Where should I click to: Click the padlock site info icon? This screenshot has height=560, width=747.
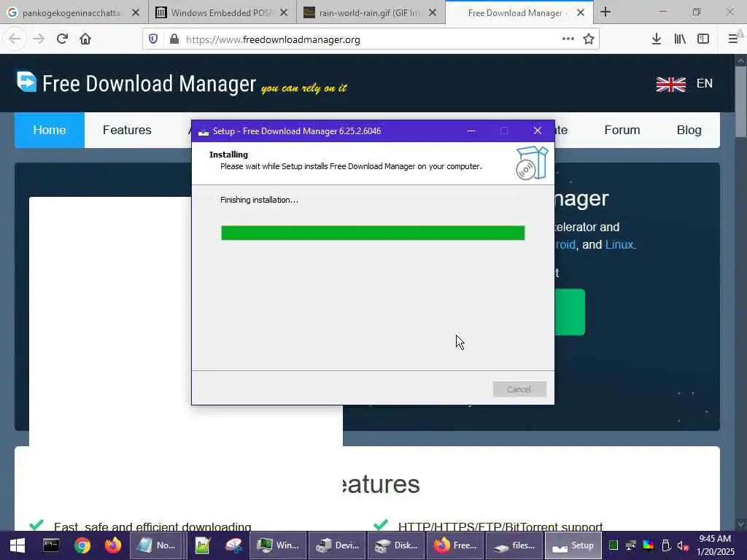[x=174, y=39]
